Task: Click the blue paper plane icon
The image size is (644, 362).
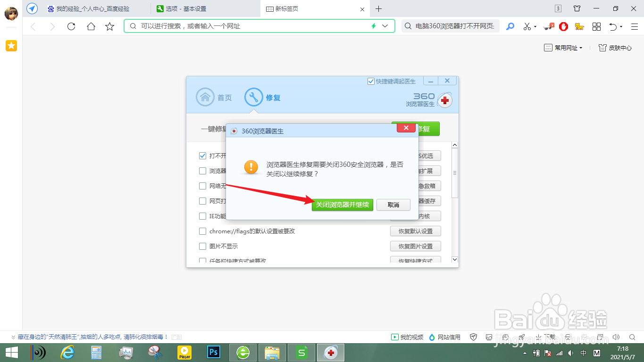Action: 32,8
